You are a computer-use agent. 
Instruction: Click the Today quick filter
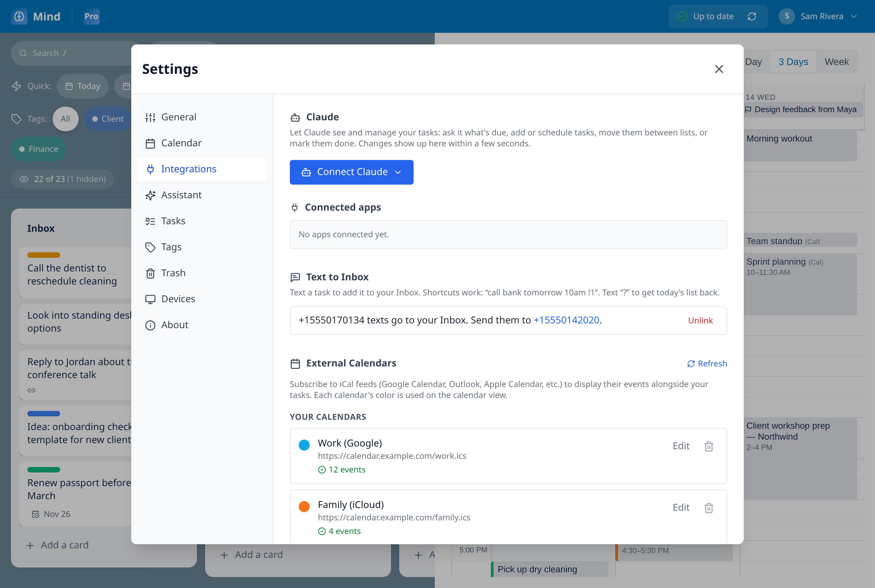[82, 86]
